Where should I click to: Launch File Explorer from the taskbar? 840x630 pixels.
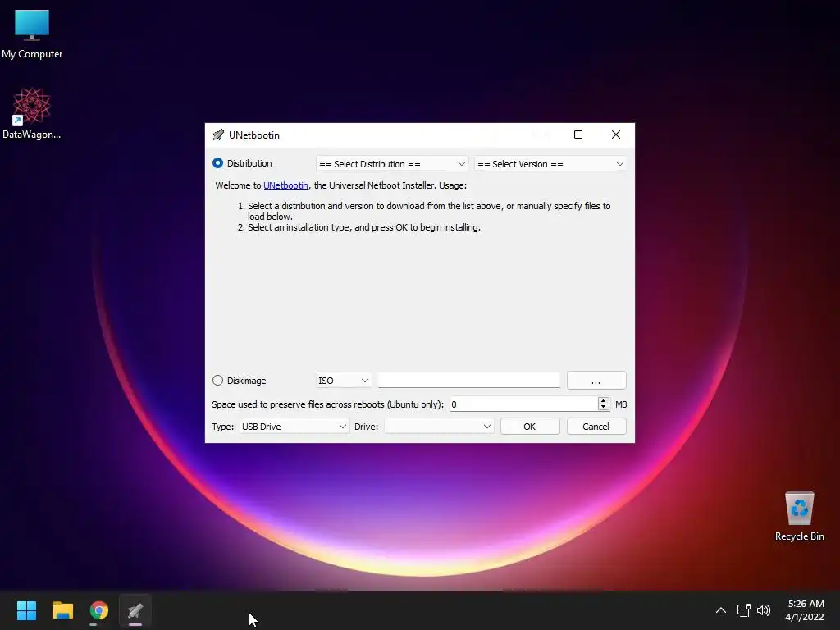point(62,610)
